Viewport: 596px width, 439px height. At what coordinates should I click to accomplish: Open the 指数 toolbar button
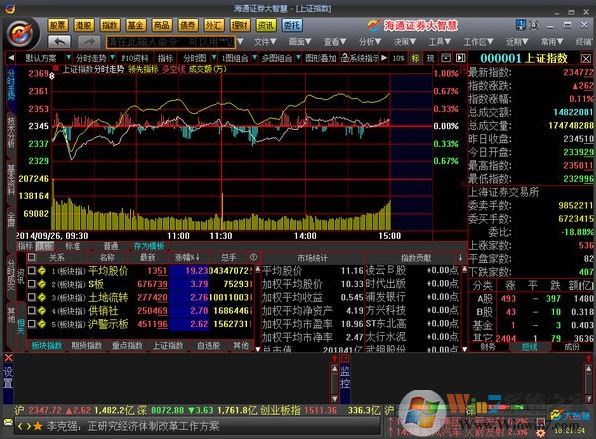pos(110,25)
